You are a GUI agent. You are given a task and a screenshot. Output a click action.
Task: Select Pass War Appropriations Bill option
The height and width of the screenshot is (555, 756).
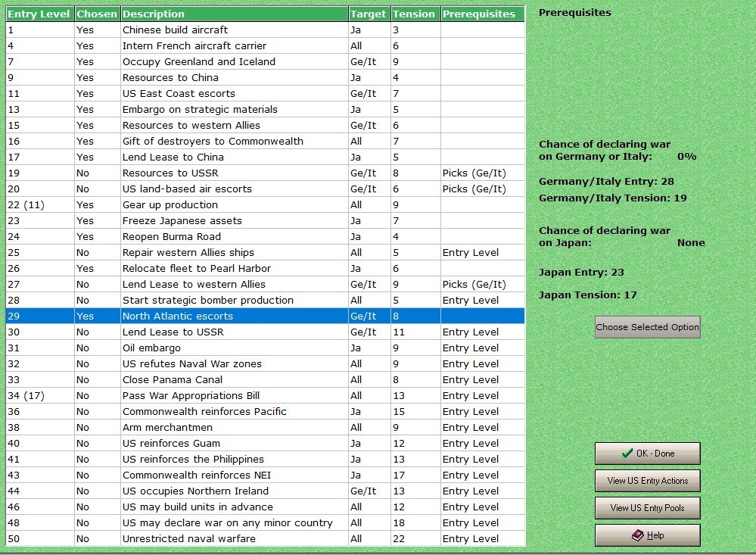pos(265,396)
